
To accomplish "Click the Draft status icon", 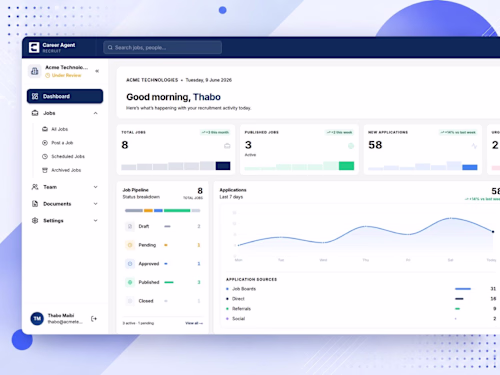I will (130, 226).
